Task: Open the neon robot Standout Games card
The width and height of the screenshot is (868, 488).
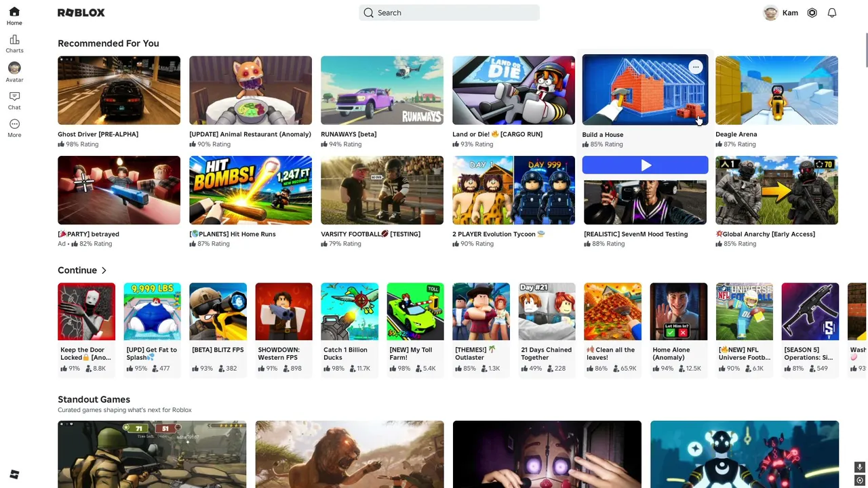Action: tap(744, 454)
